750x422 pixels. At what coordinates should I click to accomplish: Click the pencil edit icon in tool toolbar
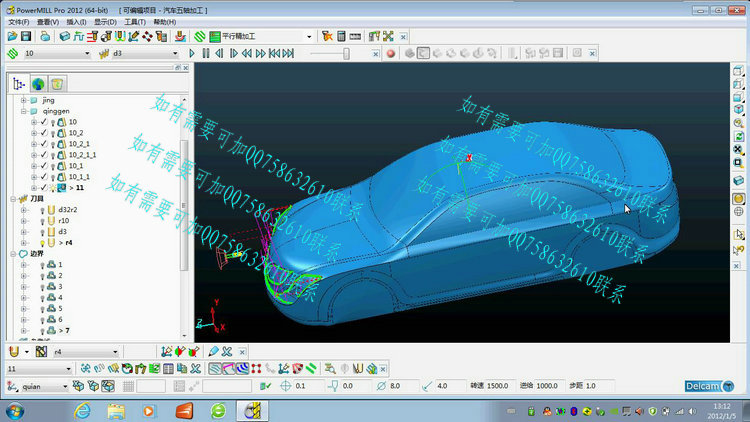213,352
